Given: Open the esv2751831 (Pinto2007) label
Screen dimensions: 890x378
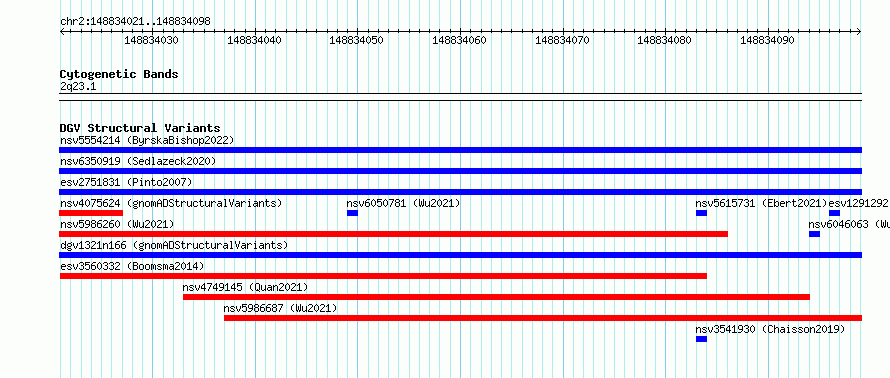Looking at the screenshot, I should tap(126, 182).
